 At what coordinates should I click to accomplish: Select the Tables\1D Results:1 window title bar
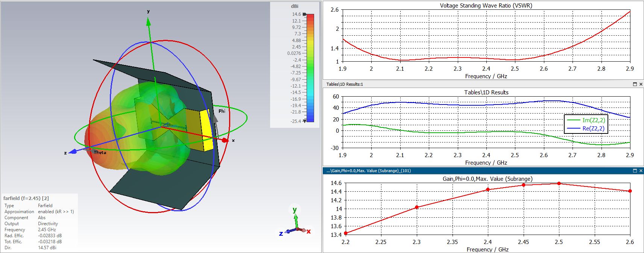pyautogui.click(x=483, y=84)
